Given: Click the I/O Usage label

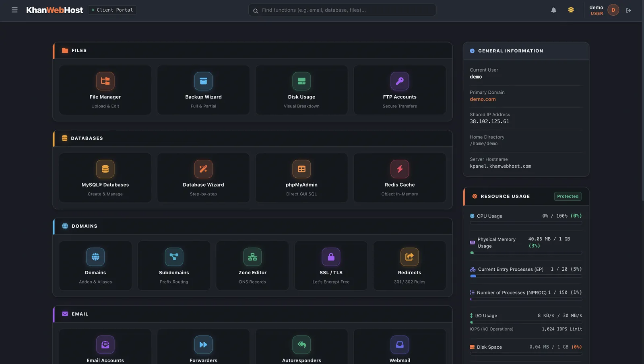Looking at the screenshot, I should (486, 316).
